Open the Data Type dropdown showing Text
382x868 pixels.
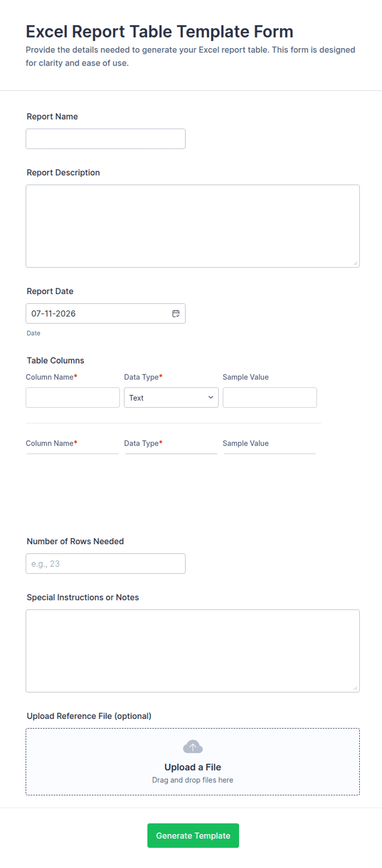171,398
